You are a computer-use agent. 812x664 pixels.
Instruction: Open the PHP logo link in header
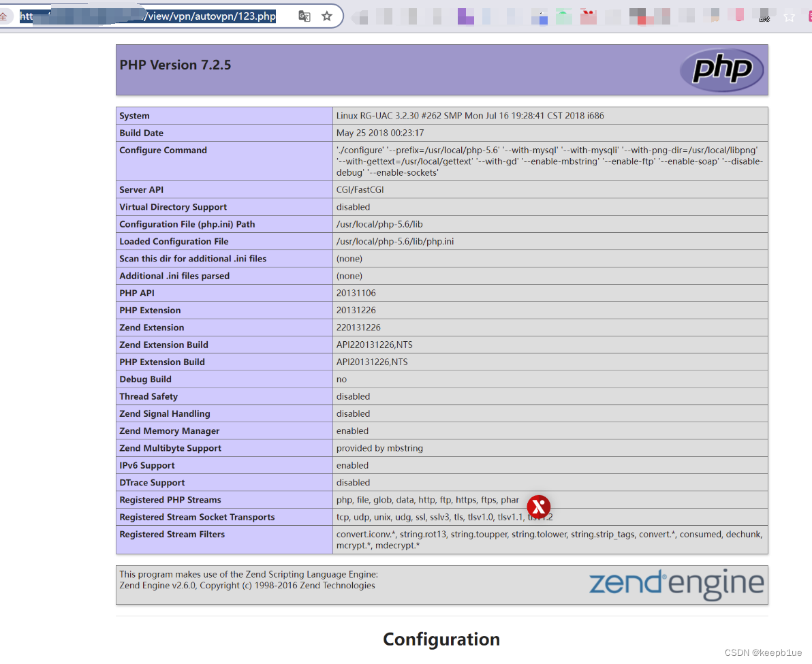pos(722,70)
